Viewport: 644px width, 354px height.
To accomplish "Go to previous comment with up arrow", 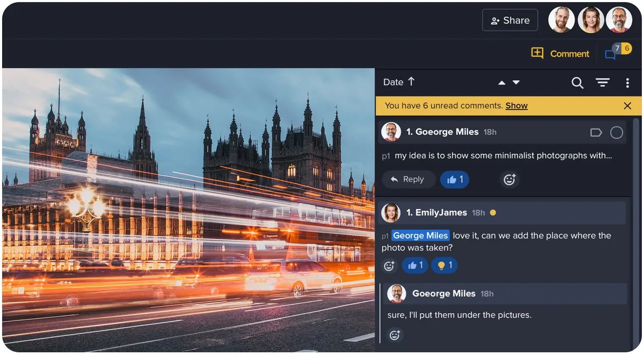I will (x=502, y=83).
